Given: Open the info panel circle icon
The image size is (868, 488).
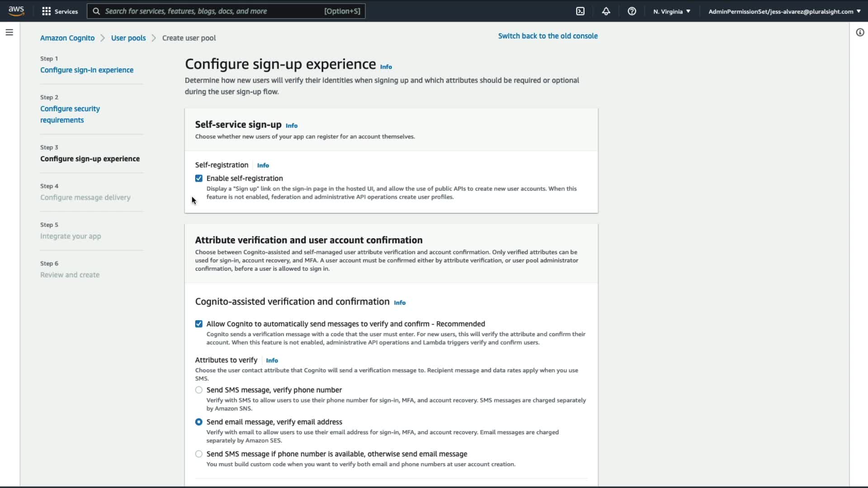Looking at the screenshot, I should tap(860, 33).
